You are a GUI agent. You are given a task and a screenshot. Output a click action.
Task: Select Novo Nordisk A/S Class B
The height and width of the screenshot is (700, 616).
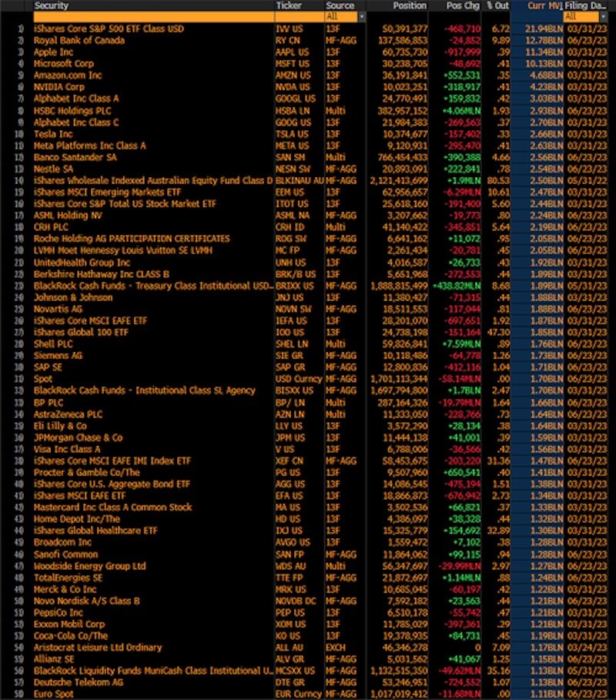pyautogui.click(x=86, y=601)
